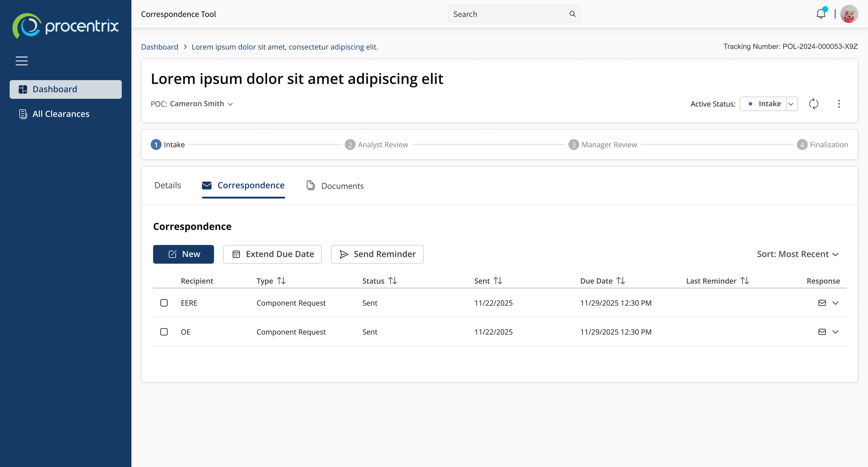Image resolution: width=868 pixels, height=467 pixels.
Task: Select the Analyst Review progress step
Action: 376,145
